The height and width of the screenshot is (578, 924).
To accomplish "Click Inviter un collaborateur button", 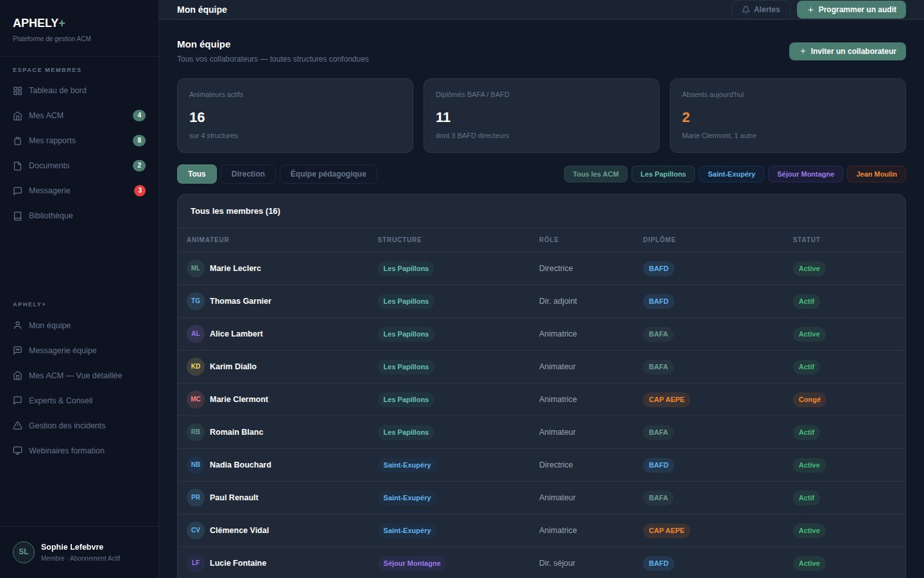I will click(x=847, y=51).
